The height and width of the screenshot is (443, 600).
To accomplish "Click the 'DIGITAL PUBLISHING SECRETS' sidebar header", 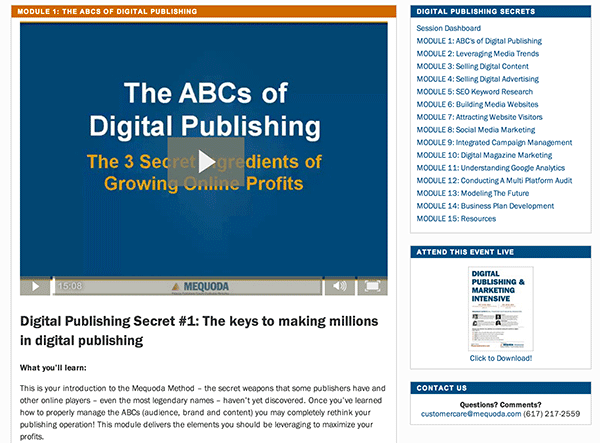I will (501, 11).
